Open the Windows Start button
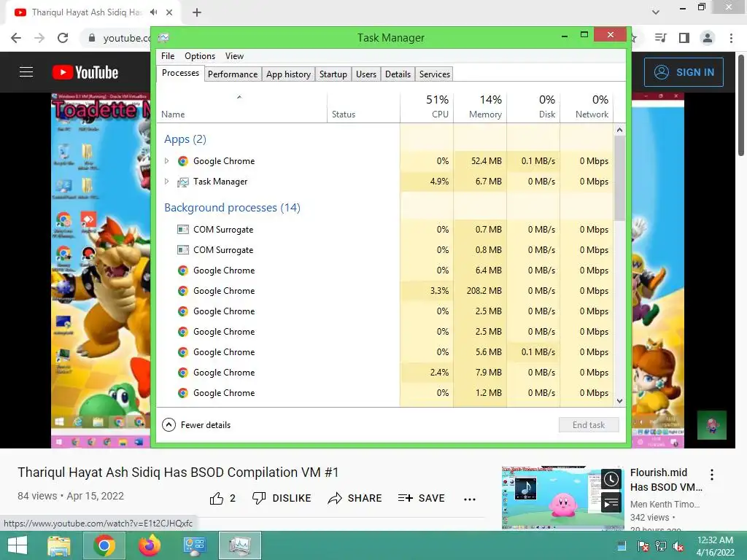 tap(18, 545)
